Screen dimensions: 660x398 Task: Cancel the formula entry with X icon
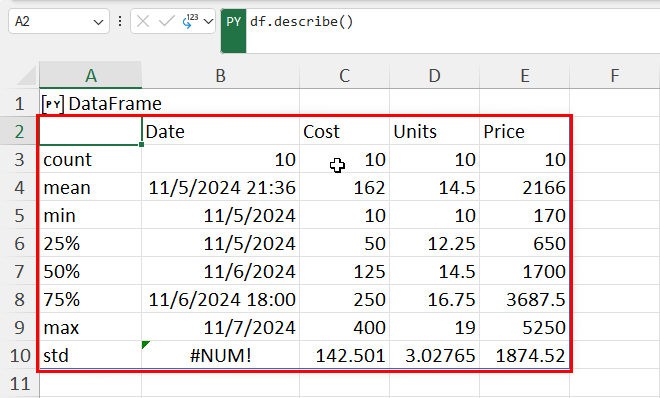tap(143, 21)
